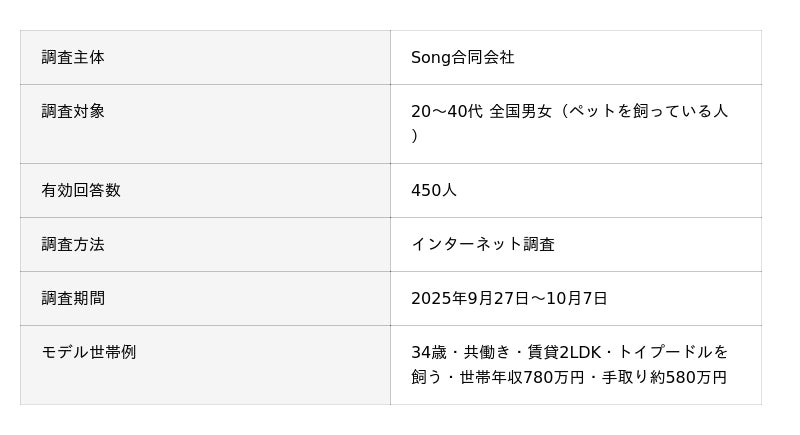Click the 調査期間 label cell
The height and width of the screenshot is (435, 800).
[x=73, y=298]
